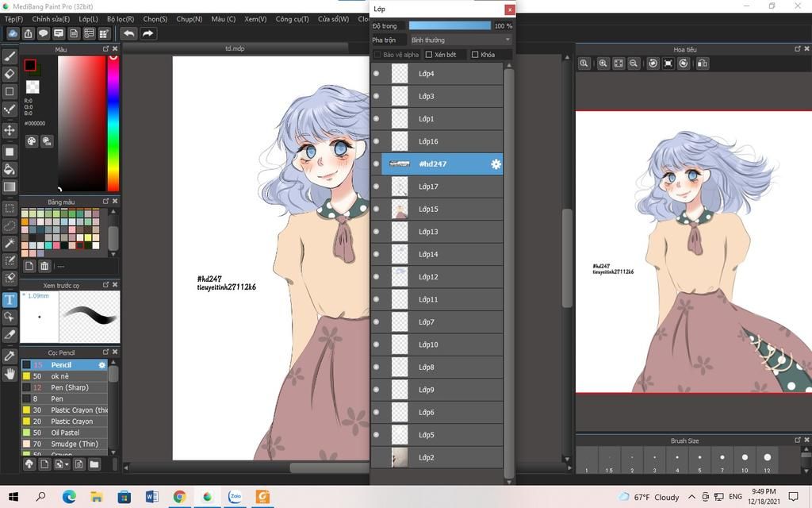The image size is (812, 508).
Task: Open the Chỉnh sửa(E) menu
Action: 51,19
